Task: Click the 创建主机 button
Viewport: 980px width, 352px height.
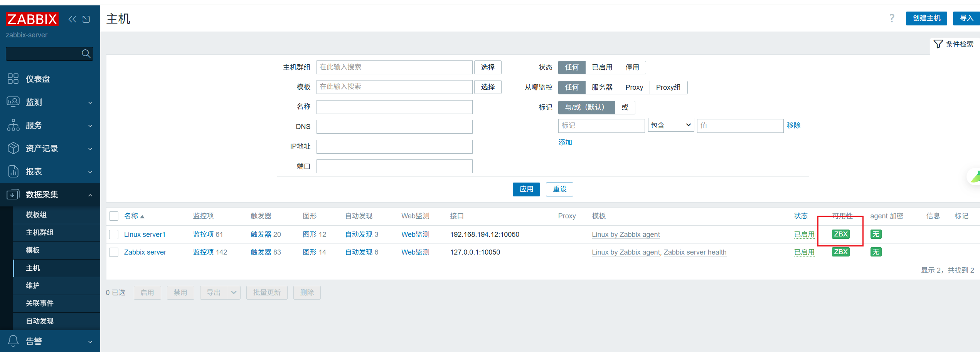Action: point(926,18)
